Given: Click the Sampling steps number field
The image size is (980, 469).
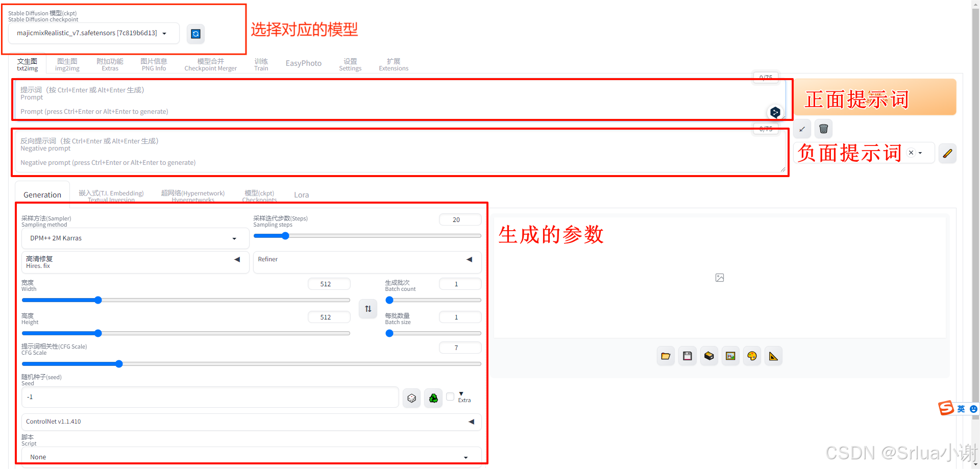Looking at the screenshot, I should pos(460,219).
